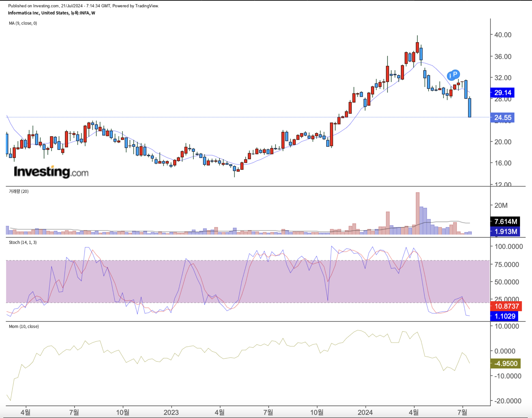Screen dimensions: 532x418
Task: Click the 20.00 price axis label
Action: coord(503,142)
